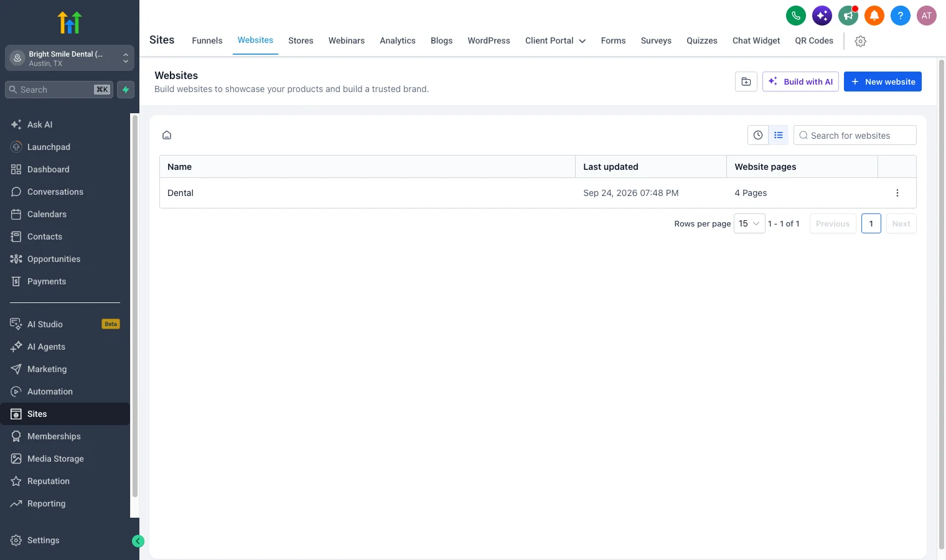Click the Search for websites field
Image resolution: width=946 pixels, height=560 pixels.
[855, 135]
